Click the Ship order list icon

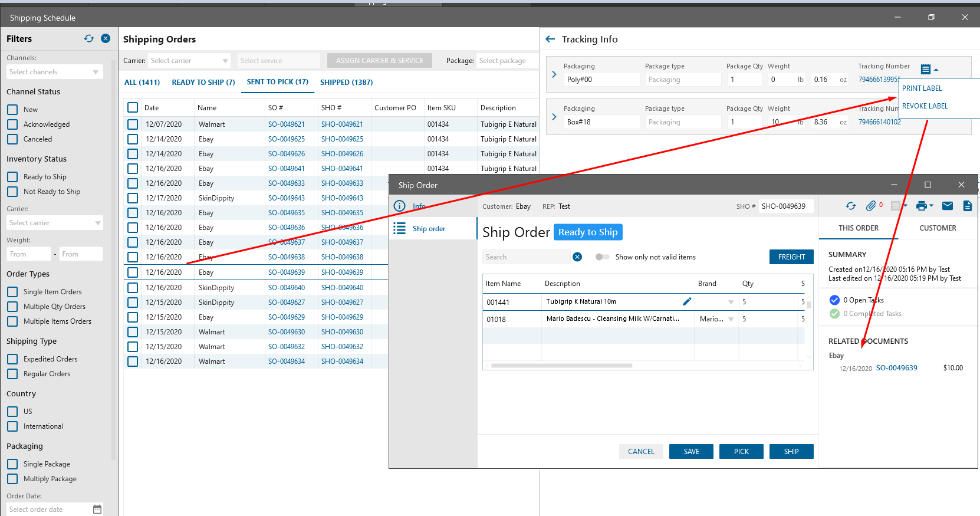pos(399,228)
